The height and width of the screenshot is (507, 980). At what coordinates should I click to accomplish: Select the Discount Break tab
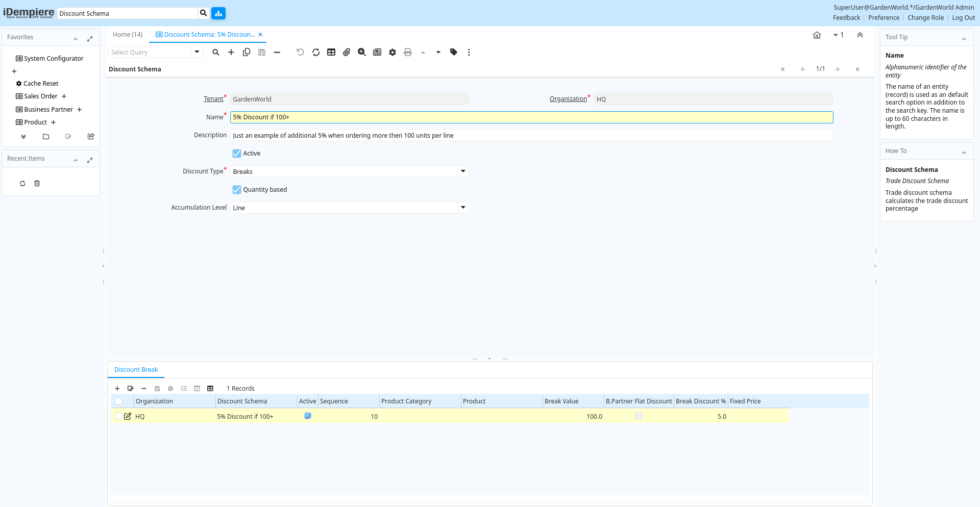(x=136, y=370)
